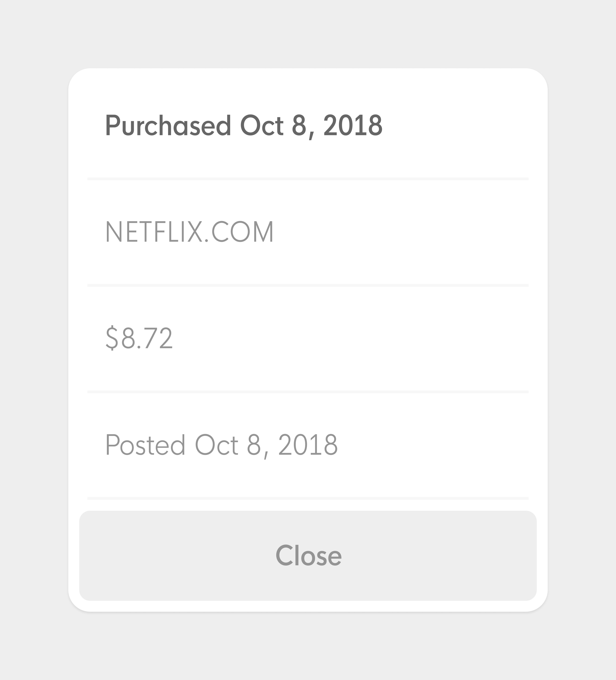Dismiss dialog via gray backdrop above the card
Screen dimensions: 616x680
308,34
